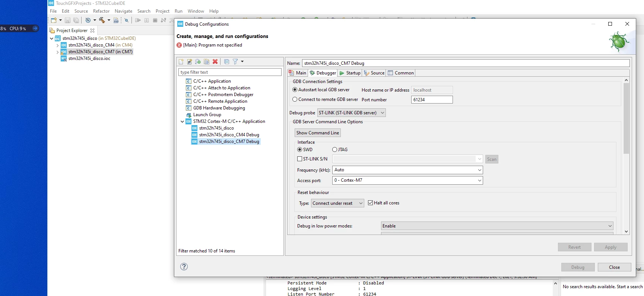Image resolution: width=644 pixels, height=296 pixels.
Task: Click the Export launch configuration icon
Action: pyautogui.click(x=198, y=62)
